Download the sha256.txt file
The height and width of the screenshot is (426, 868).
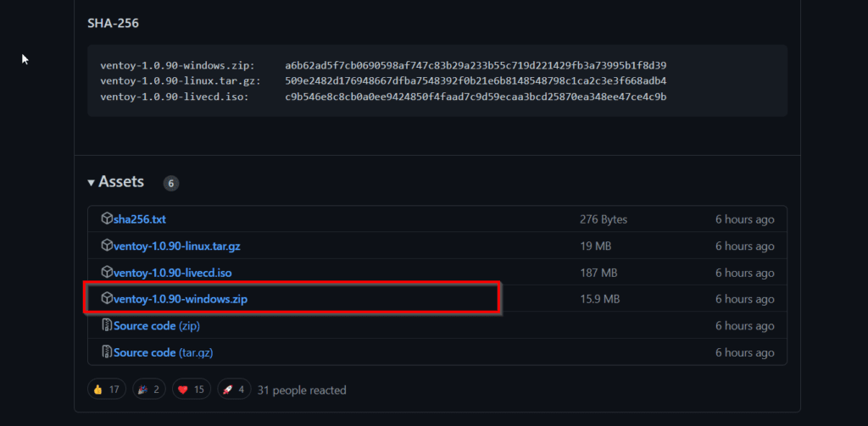(x=140, y=219)
